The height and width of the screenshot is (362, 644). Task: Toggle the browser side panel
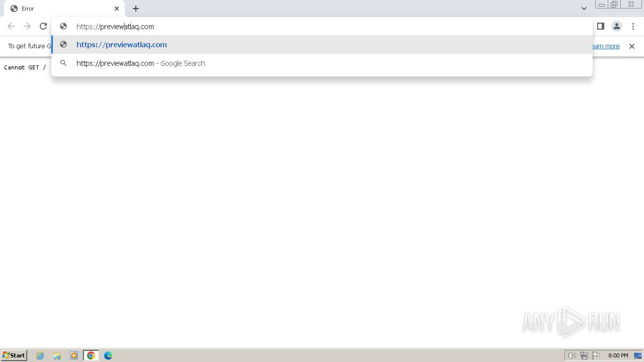coord(601,26)
